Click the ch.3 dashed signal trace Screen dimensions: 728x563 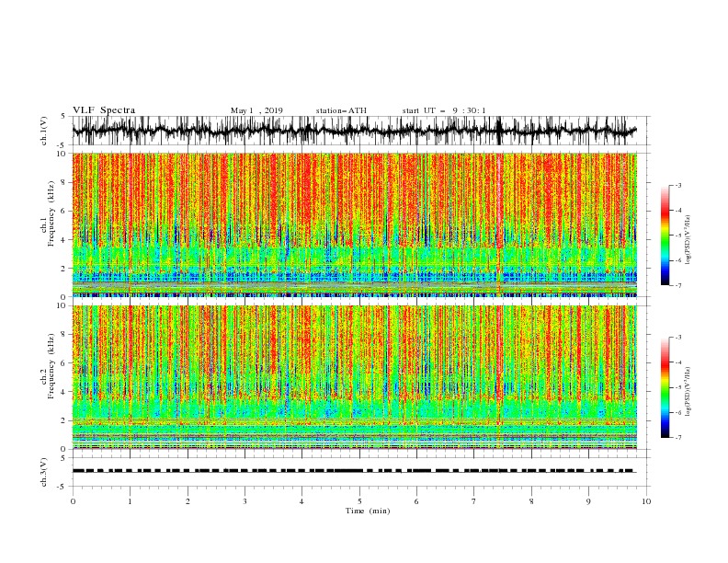354,471
